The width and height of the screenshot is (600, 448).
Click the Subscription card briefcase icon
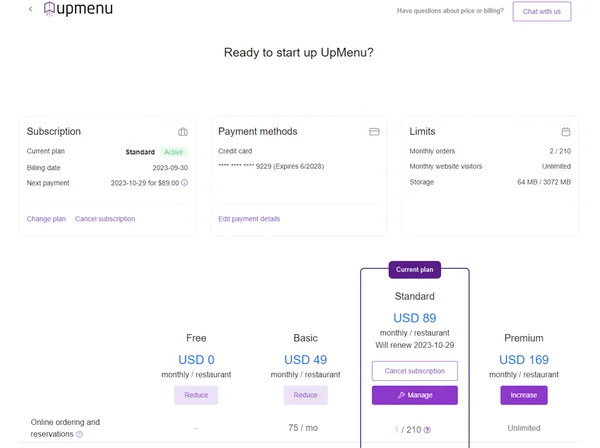point(183,132)
